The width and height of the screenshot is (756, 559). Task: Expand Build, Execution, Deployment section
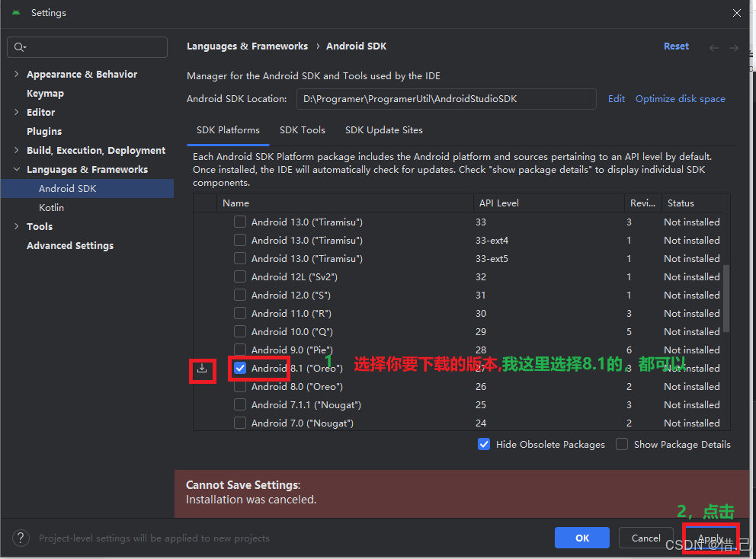point(17,150)
